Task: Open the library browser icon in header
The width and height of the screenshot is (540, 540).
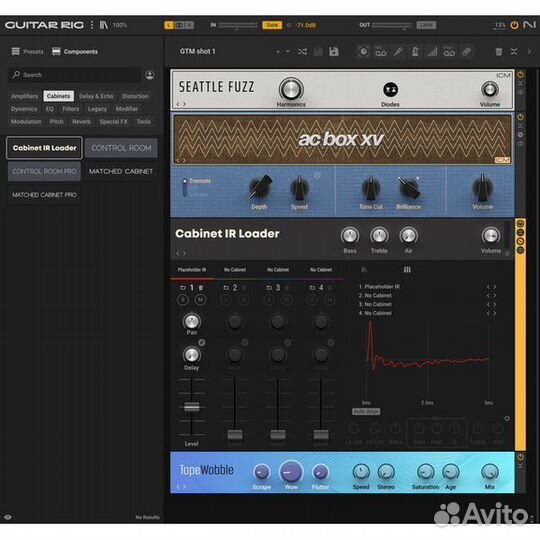Action: (x=104, y=25)
